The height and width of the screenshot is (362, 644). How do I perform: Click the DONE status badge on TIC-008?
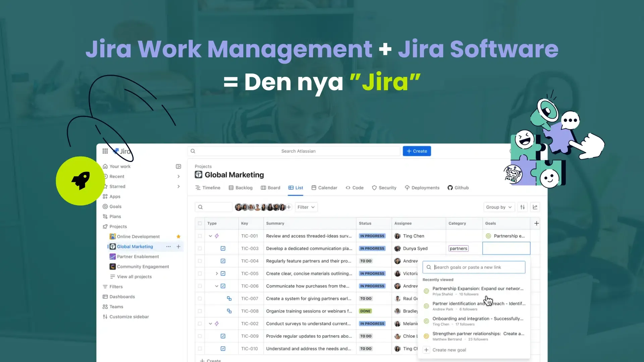(x=365, y=311)
